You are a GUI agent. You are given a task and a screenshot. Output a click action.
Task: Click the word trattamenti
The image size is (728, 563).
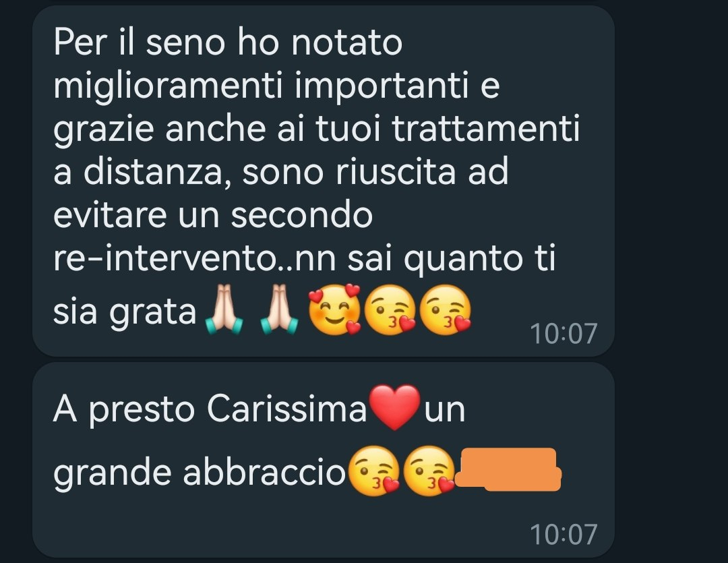[x=486, y=127]
